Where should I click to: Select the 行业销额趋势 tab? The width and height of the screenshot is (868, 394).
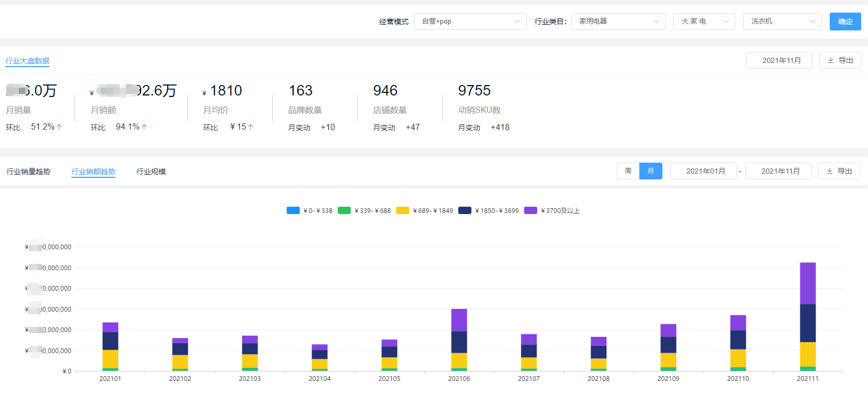tap(93, 172)
